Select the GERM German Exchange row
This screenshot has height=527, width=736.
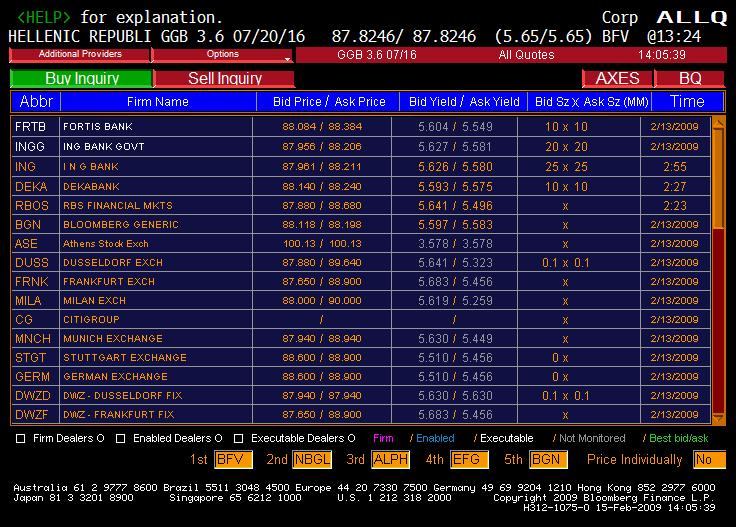(361, 376)
